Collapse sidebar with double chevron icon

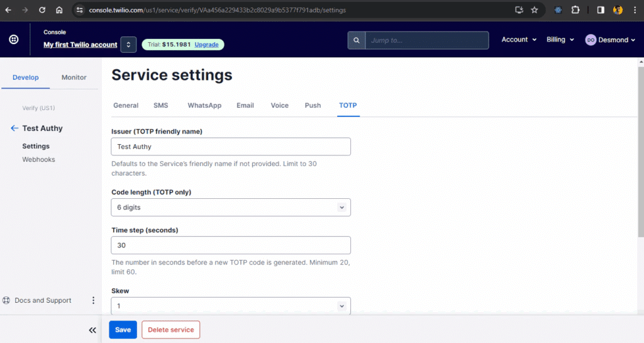pyautogui.click(x=92, y=330)
